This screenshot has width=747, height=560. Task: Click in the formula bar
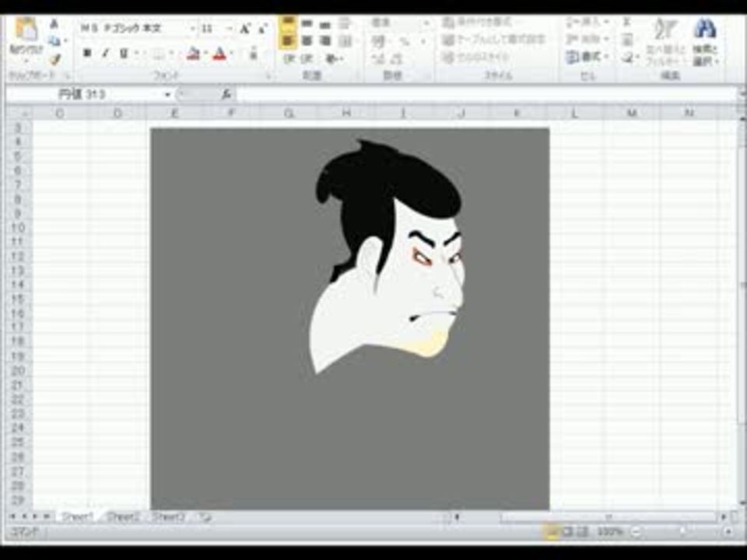(x=487, y=95)
